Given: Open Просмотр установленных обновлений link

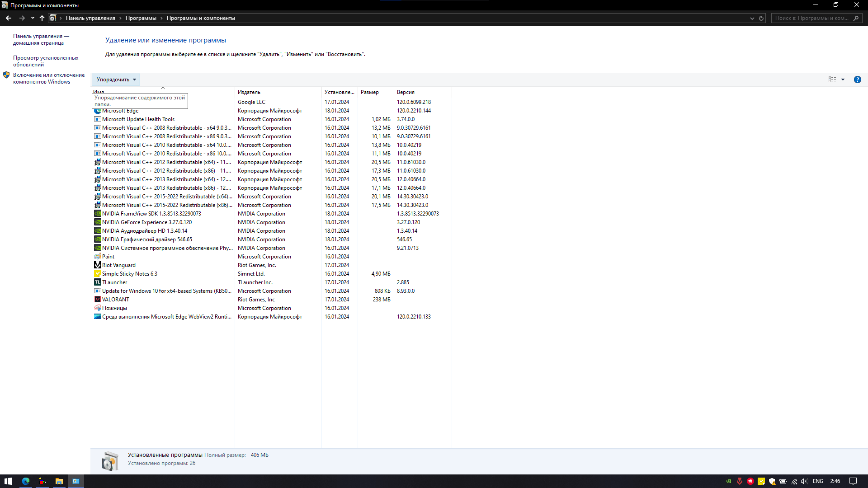Looking at the screenshot, I should (46, 61).
